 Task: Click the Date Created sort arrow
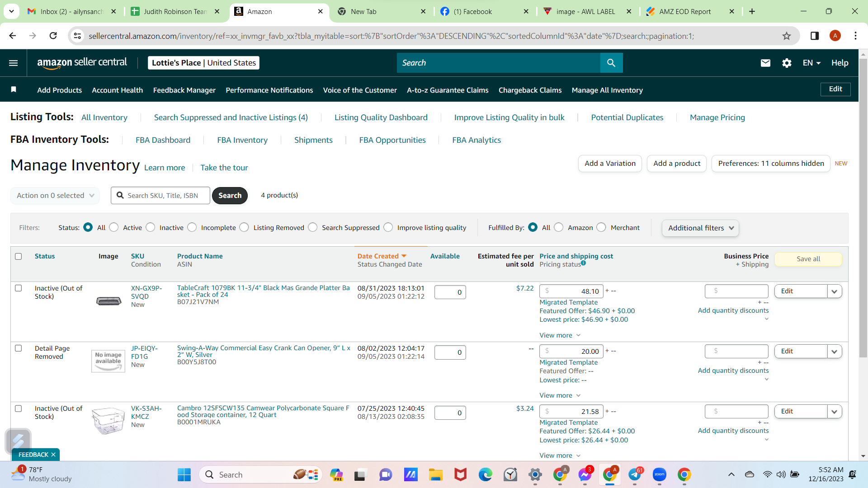pos(404,256)
